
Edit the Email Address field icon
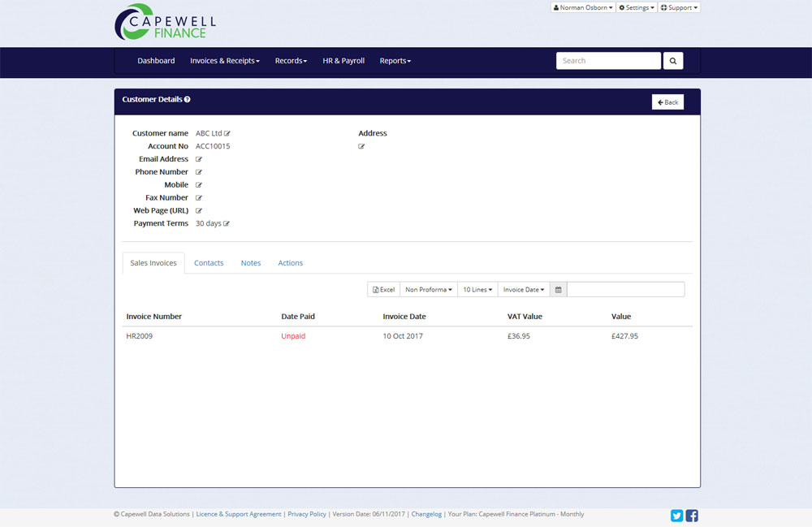[x=199, y=159]
